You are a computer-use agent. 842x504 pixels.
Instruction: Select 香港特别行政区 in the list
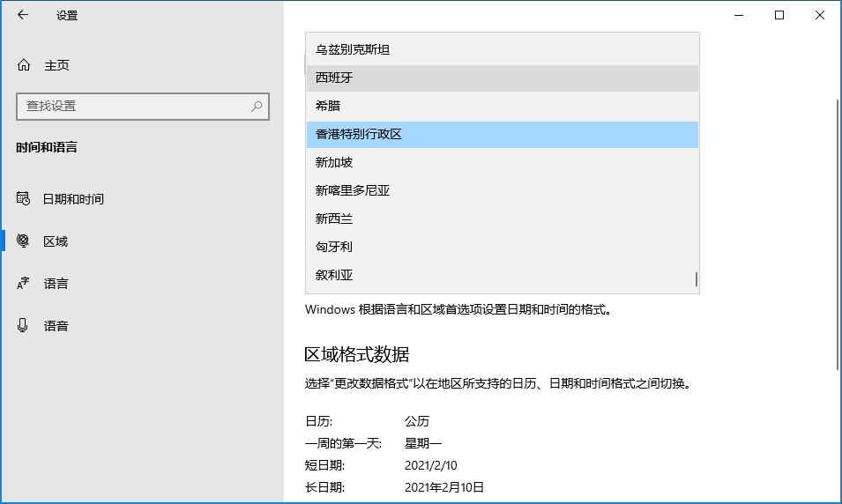click(x=502, y=134)
